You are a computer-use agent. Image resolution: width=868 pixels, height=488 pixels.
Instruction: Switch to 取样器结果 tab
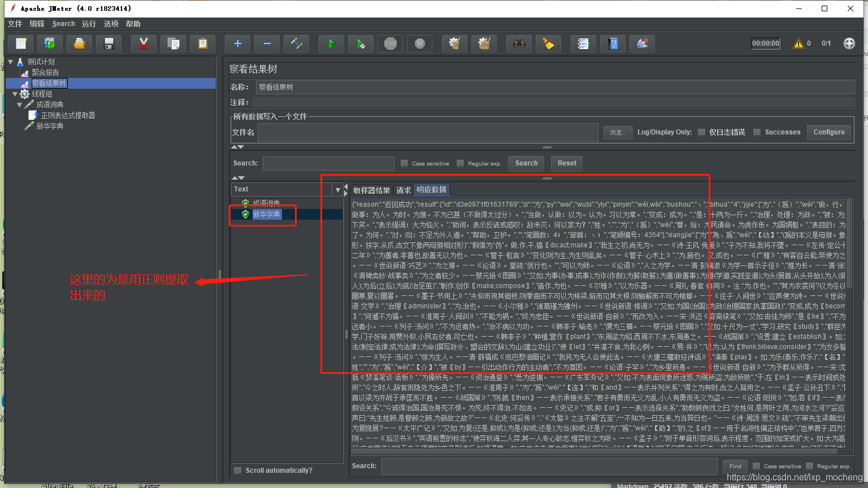click(371, 190)
